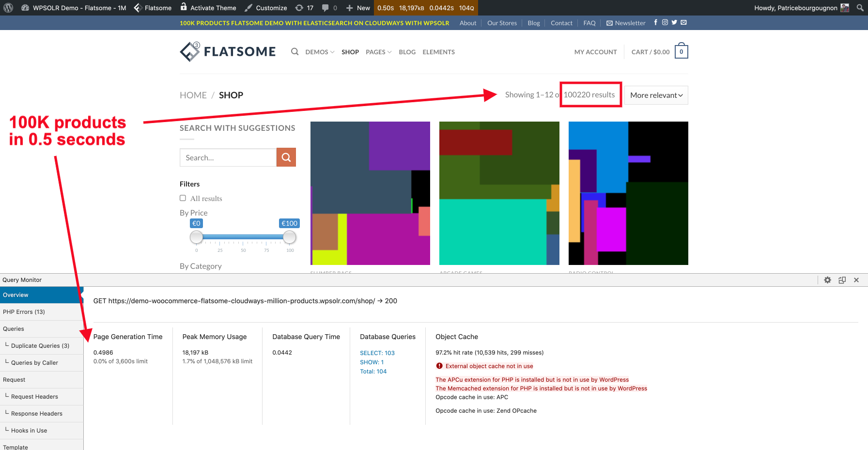Click the minimum price slider handle
Image resolution: width=868 pixels, height=450 pixels.
197,237
